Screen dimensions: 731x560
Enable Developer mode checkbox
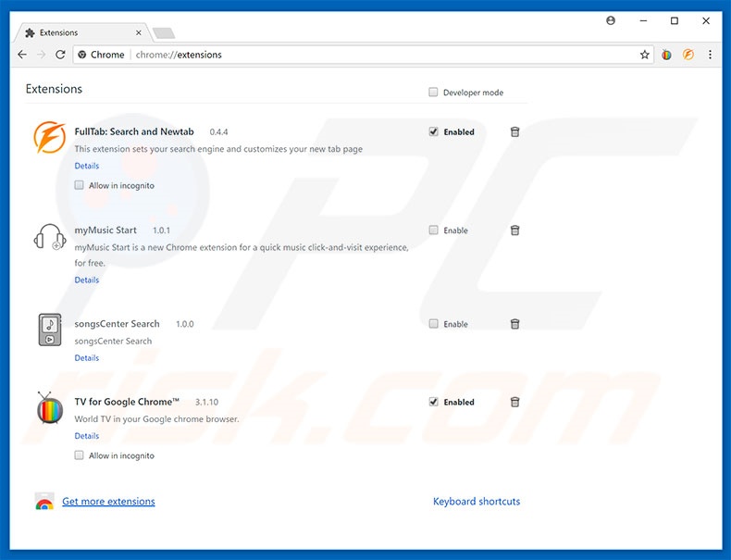tap(433, 92)
